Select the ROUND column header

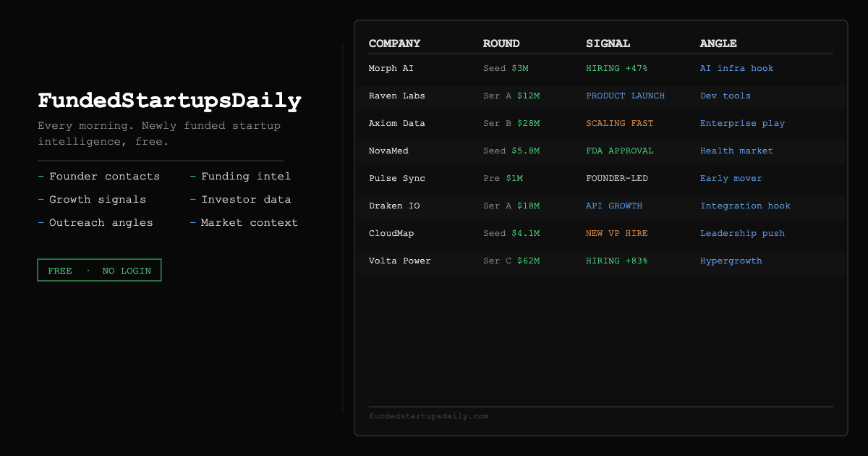click(501, 43)
